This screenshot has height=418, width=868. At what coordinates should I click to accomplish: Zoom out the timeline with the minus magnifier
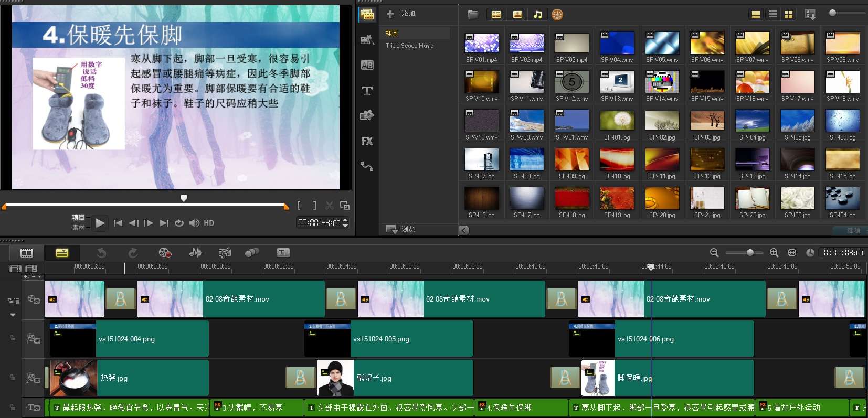(x=714, y=253)
